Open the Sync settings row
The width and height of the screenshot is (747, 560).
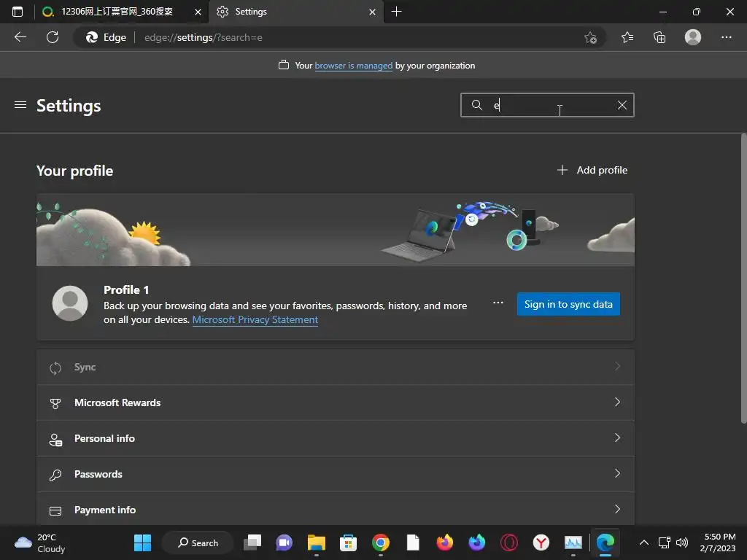pos(336,367)
